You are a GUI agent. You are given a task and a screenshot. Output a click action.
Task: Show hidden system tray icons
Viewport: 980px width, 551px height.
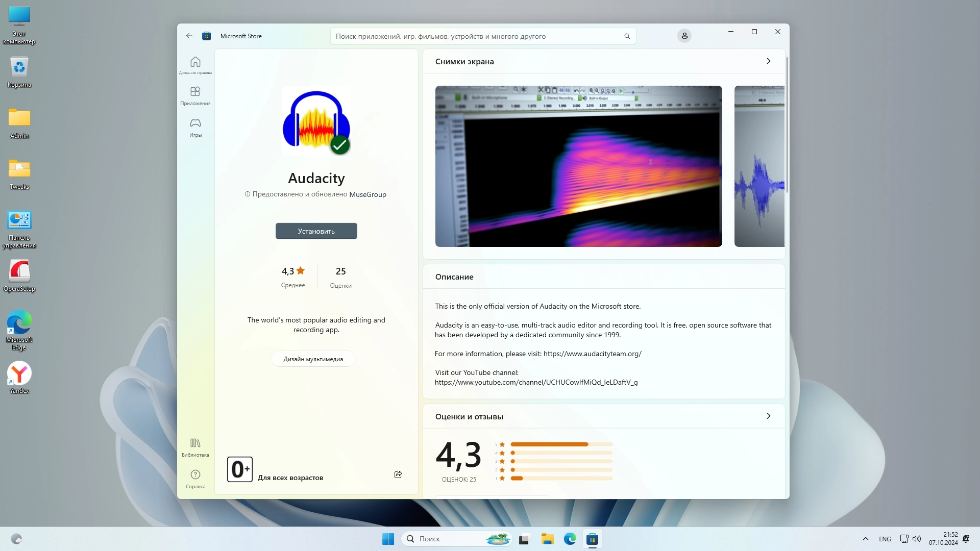point(865,539)
